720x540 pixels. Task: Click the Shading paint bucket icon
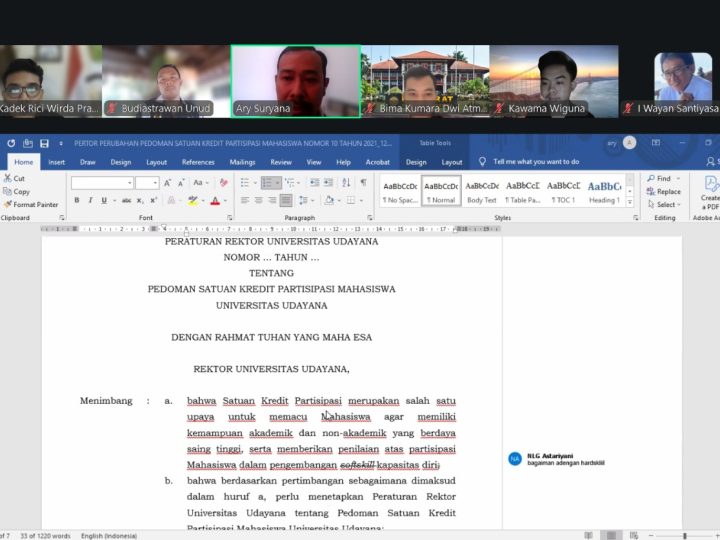tap(329, 200)
